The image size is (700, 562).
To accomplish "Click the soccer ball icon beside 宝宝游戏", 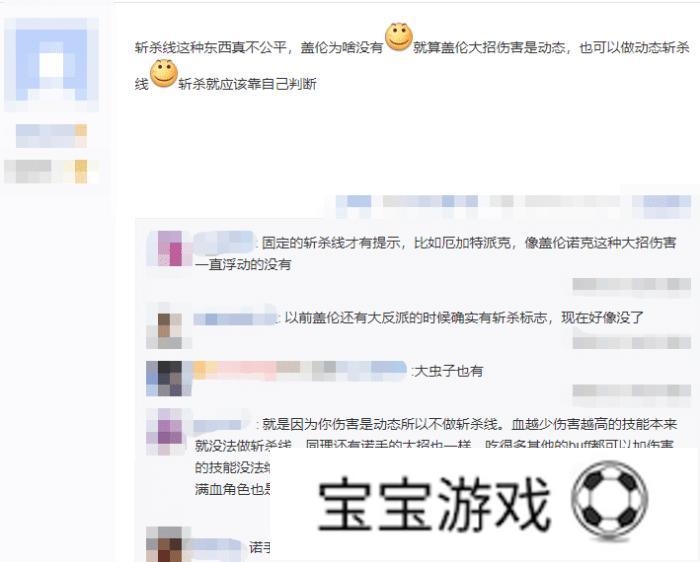I will coord(609,500).
